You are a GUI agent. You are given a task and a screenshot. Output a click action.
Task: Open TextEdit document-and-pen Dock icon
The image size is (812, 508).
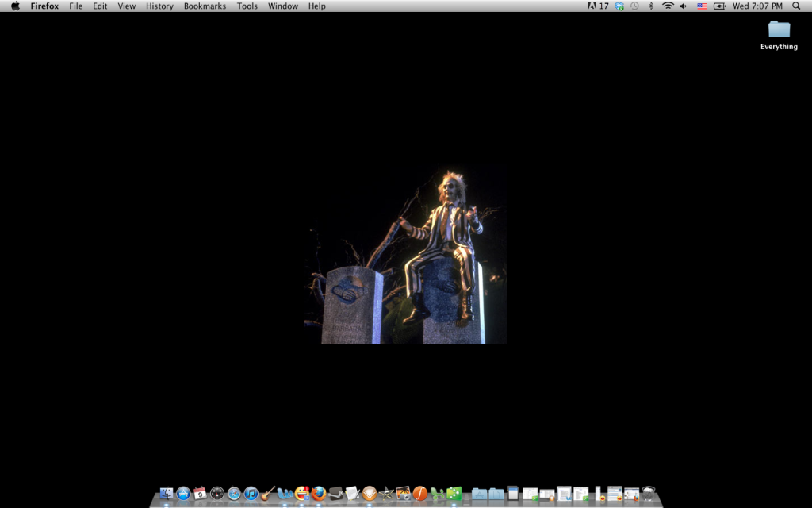pyautogui.click(x=353, y=493)
